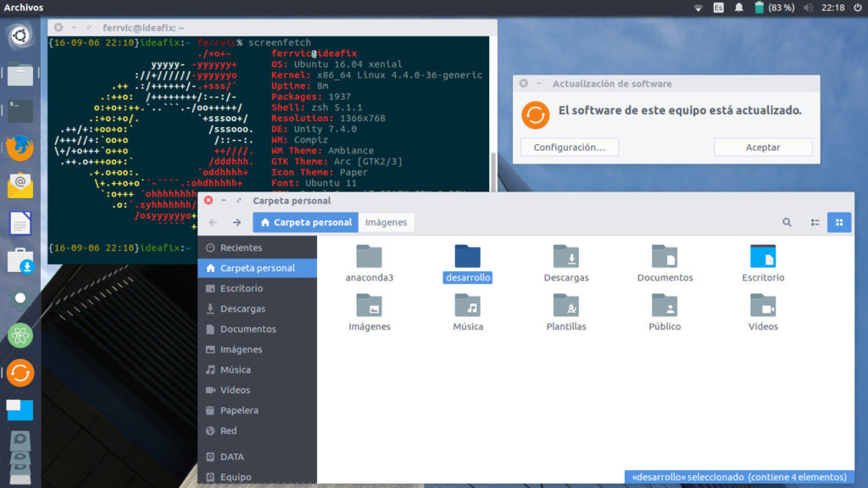The height and width of the screenshot is (488, 868).
Task: Open the Ubuntu Dash launcher icon
Action: pos(20,36)
